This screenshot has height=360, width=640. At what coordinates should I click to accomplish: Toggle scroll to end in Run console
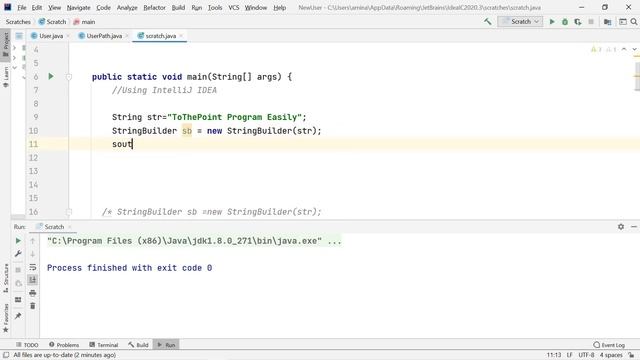pos(33,280)
